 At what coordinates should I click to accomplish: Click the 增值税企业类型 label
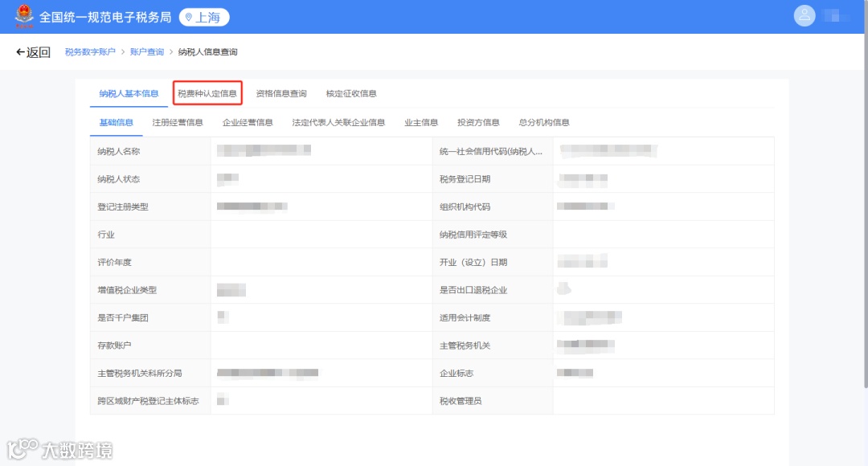pyautogui.click(x=127, y=290)
